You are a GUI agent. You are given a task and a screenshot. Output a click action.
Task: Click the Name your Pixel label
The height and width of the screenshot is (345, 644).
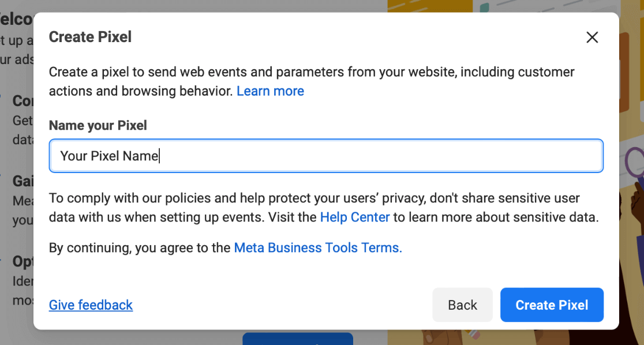[98, 125]
